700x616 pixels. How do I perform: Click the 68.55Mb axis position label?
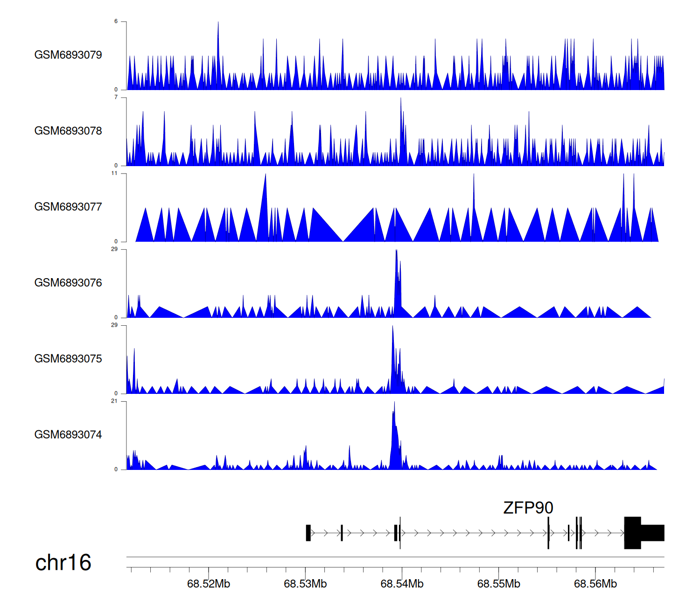[x=498, y=584]
